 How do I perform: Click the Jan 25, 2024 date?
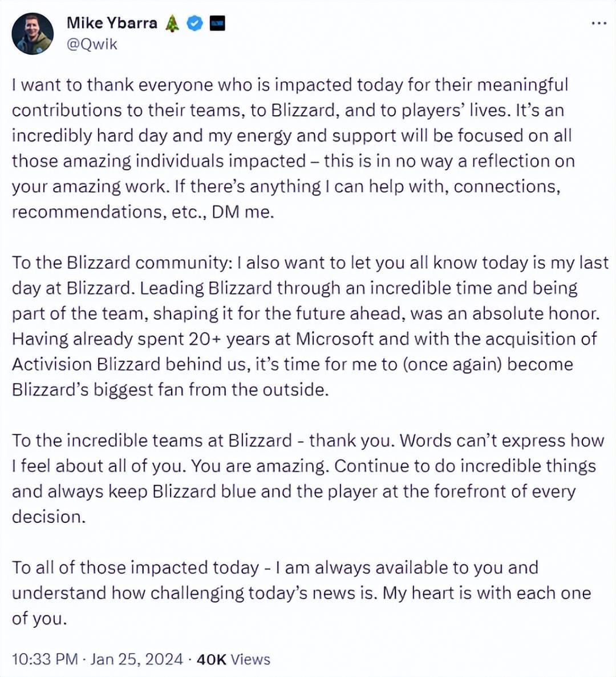tap(137, 659)
